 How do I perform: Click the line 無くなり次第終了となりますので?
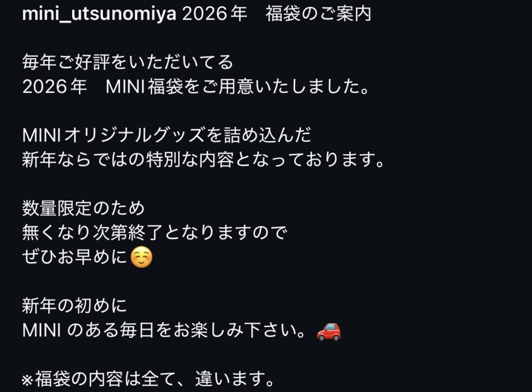[x=155, y=232]
